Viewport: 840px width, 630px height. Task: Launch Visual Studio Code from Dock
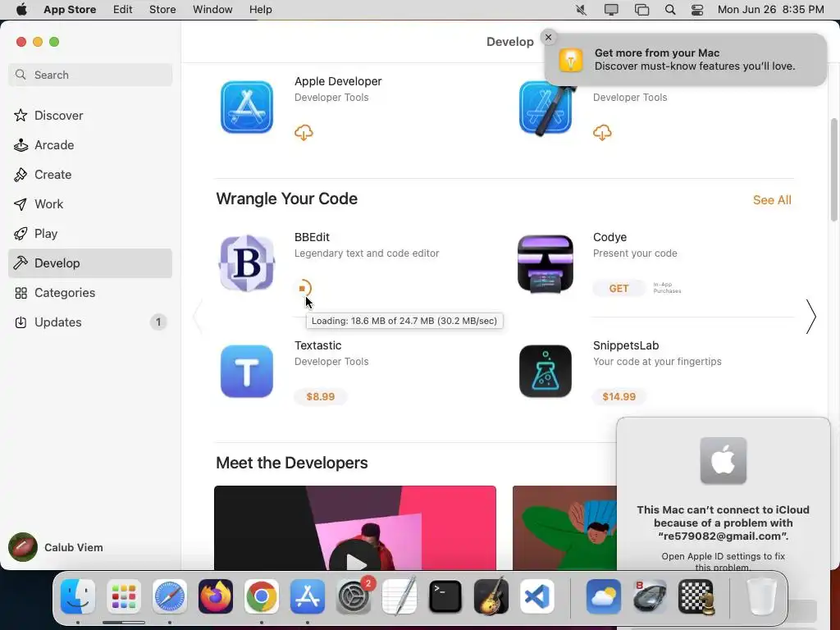(x=537, y=596)
